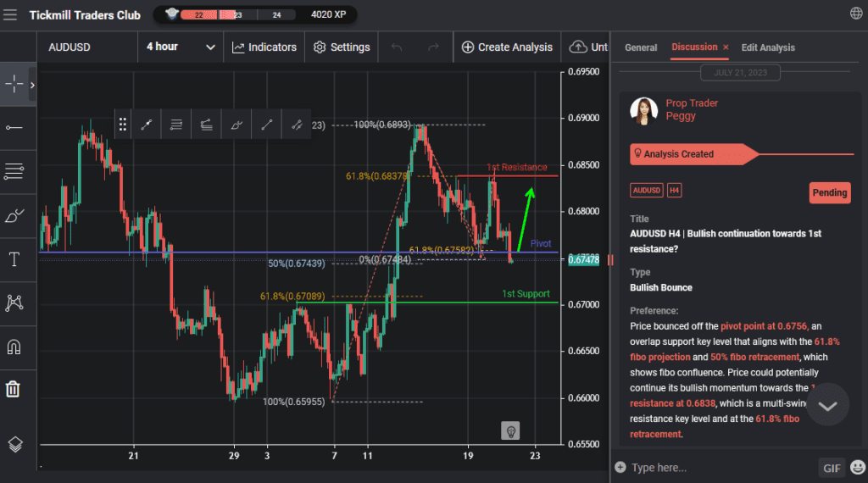Click the plus attachment icon
868x483 pixels.
click(x=620, y=468)
